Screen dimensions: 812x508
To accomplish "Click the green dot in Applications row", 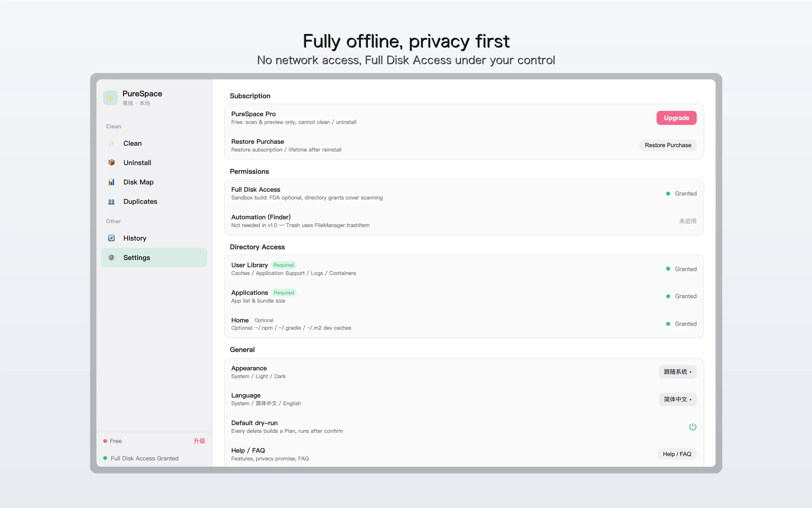I will click(x=668, y=296).
